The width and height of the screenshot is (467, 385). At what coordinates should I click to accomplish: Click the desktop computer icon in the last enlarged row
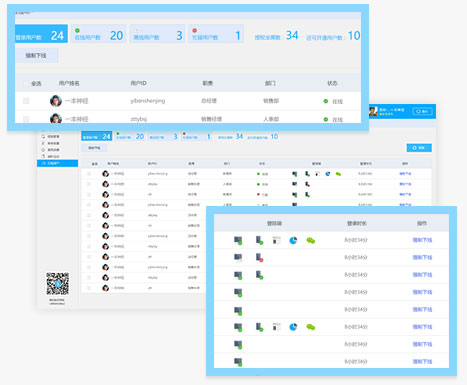click(x=238, y=362)
